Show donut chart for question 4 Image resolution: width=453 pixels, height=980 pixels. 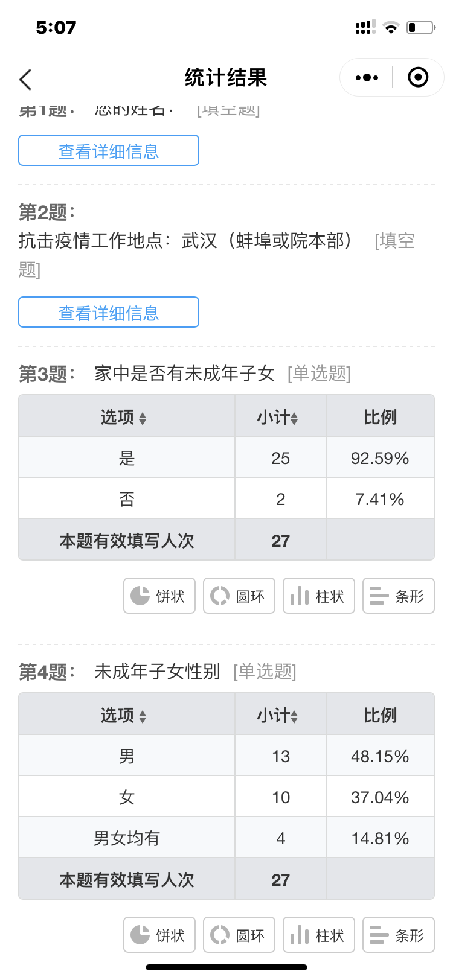(x=239, y=935)
